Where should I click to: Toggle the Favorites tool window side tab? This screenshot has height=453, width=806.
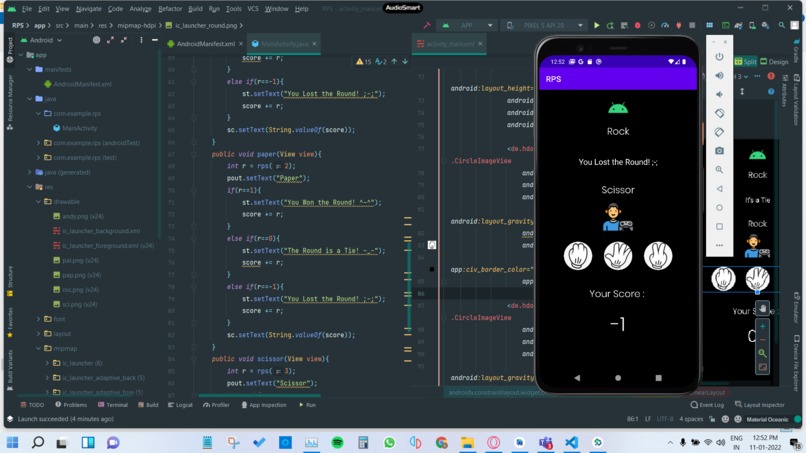pyautogui.click(x=10, y=322)
